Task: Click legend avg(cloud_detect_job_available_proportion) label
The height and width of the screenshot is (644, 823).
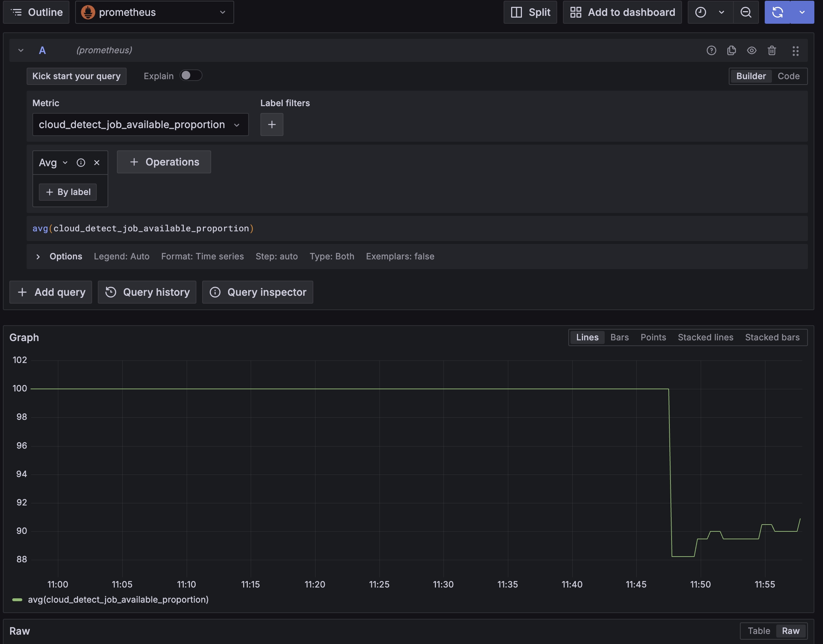Action: (118, 600)
